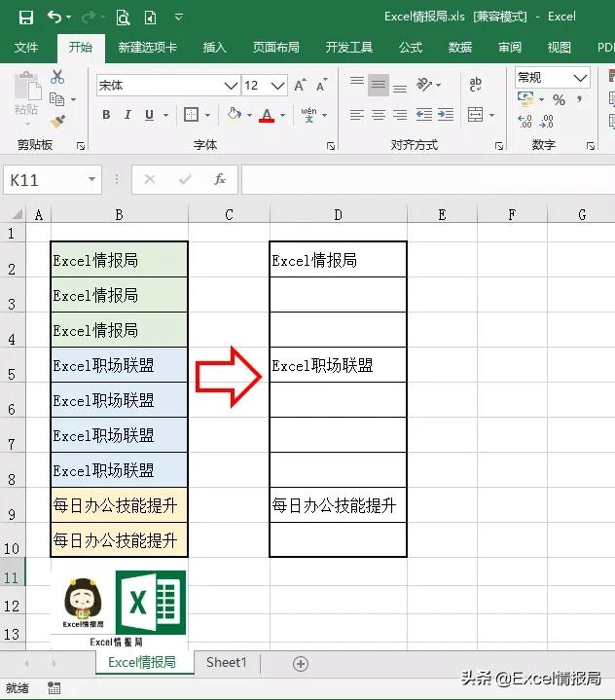615x700 pixels.
Task: Open the font size 12 dropdown
Action: (x=277, y=86)
